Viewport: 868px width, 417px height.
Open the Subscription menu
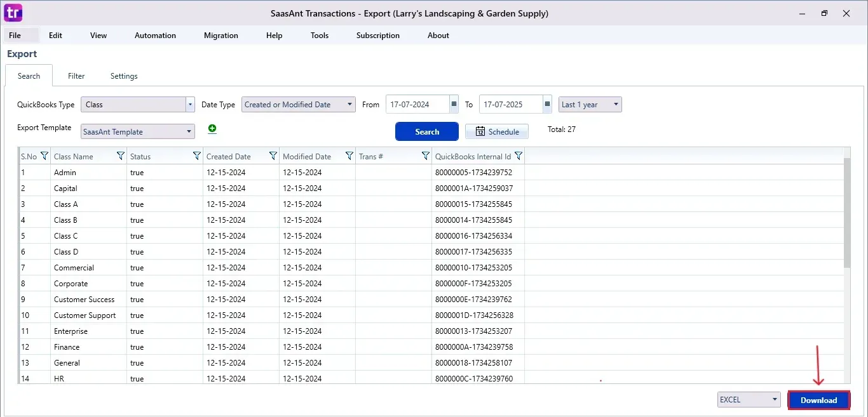(378, 36)
